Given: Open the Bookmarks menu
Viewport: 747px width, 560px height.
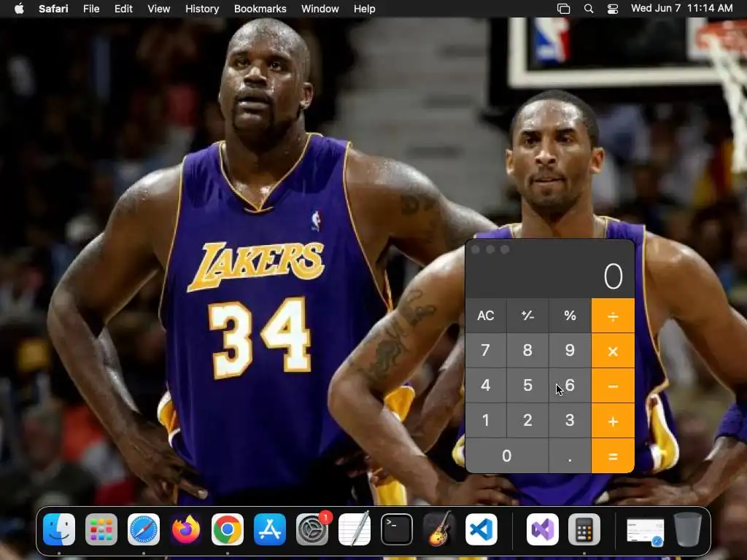Looking at the screenshot, I should point(260,9).
